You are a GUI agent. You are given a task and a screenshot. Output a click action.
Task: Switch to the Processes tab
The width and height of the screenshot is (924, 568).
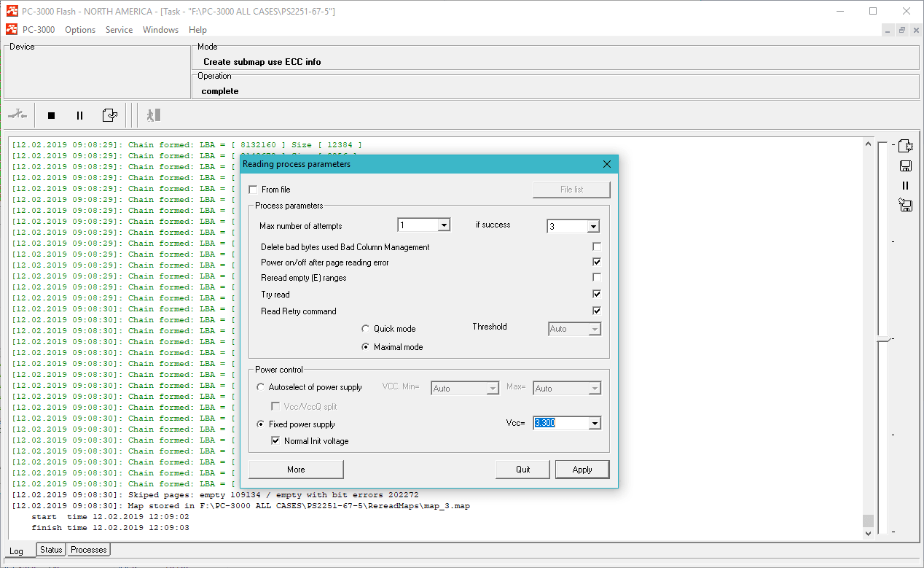pyautogui.click(x=88, y=550)
